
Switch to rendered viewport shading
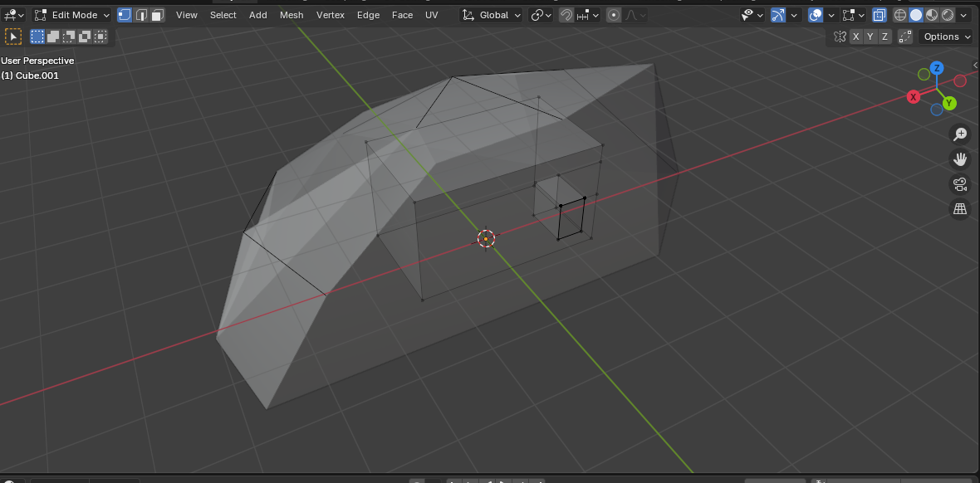click(x=948, y=15)
